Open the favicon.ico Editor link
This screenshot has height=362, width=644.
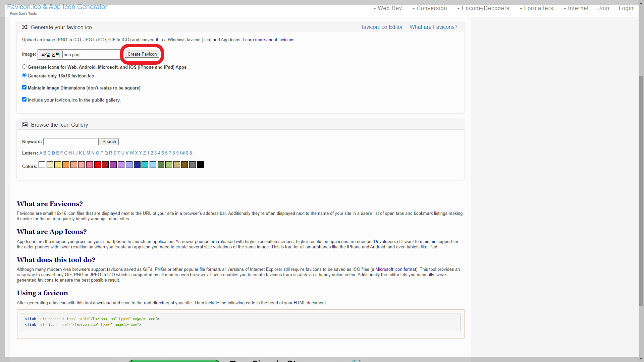click(382, 27)
